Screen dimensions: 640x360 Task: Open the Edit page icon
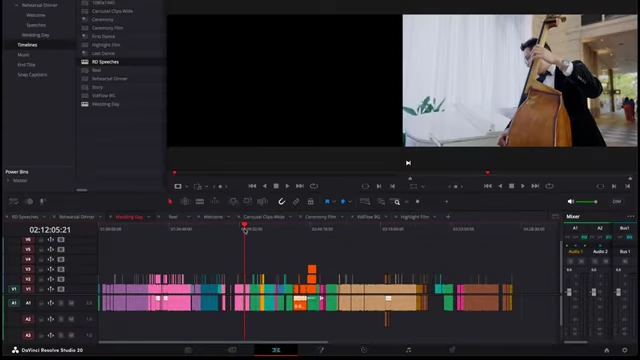pyautogui.click(x=276, y=350)
